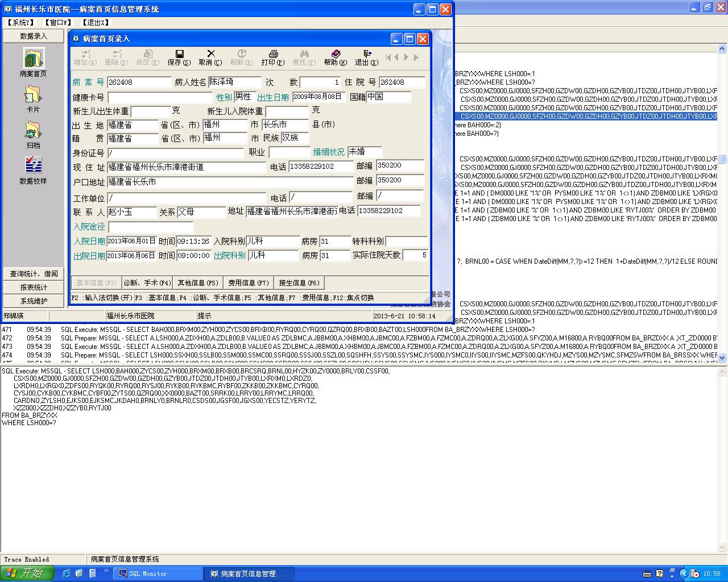Switch to the 费用信息(F7) tab
This screenshot has width=728, height=582.
pos(249,282)
